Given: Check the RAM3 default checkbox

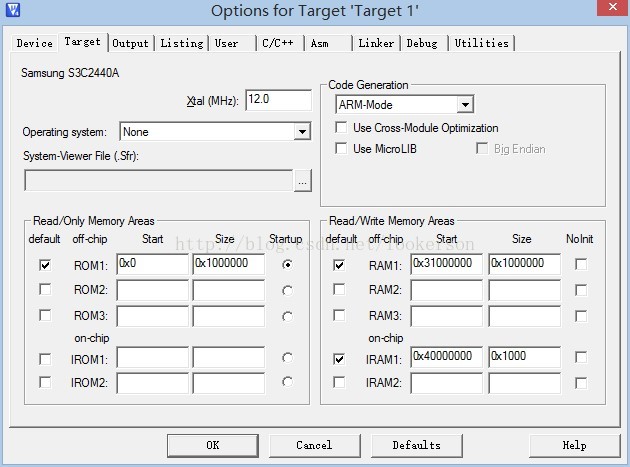Looking at the screenshot, I should click(x=339, y=315).
